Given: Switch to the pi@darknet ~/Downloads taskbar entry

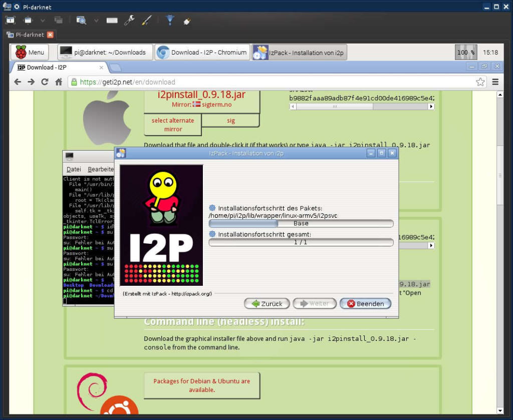Looking at the screenshot, I should [105, 52].
